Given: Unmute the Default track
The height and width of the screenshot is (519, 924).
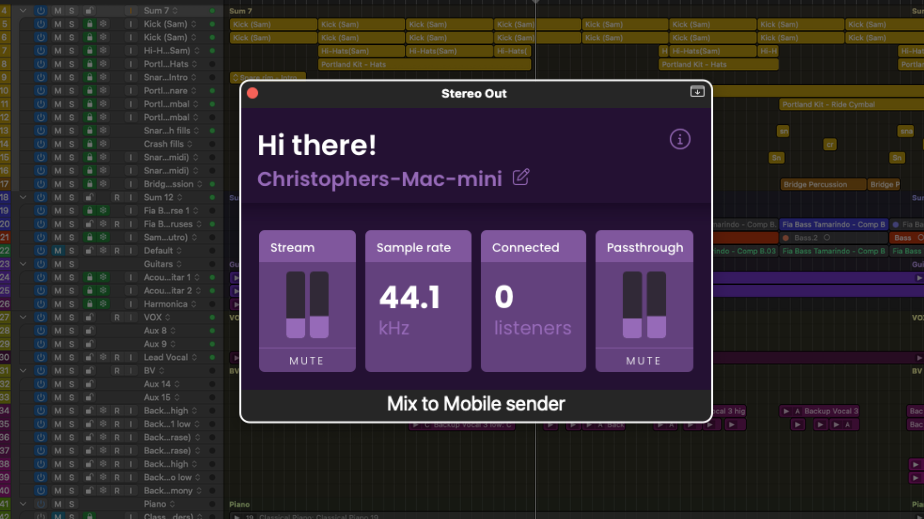Looking at the screenshot, I should (58, 250).
